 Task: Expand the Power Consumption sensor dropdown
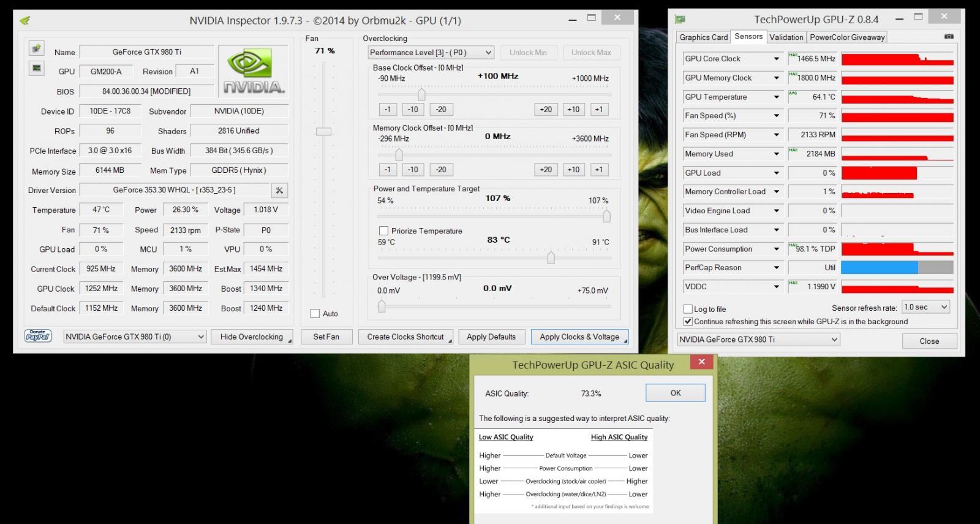[x=776, y=249]
